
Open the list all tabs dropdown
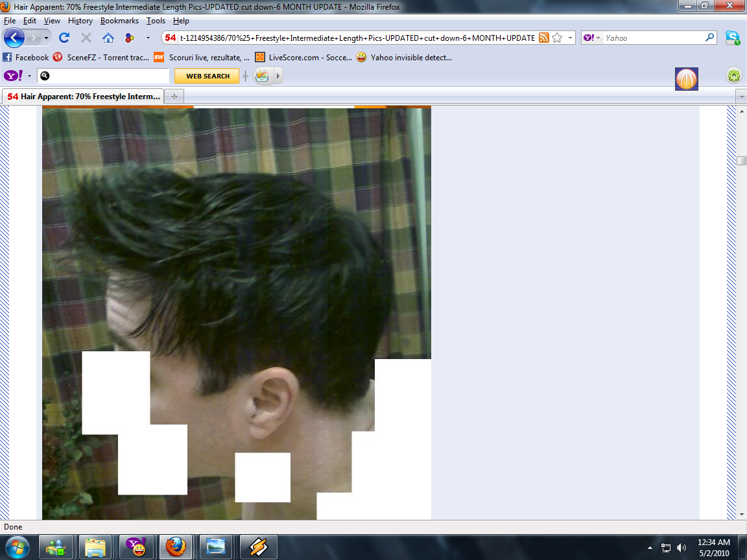pos(741,97)
